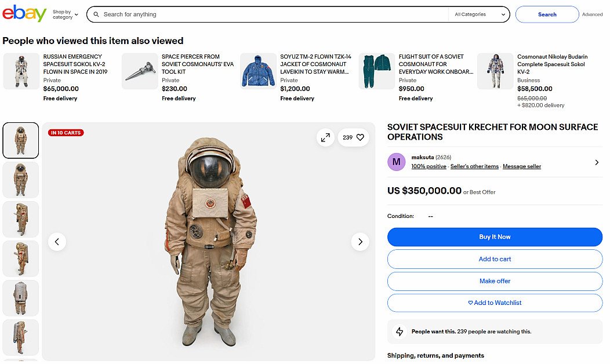This screenshot has height=364, width=610.
Task: Add item to Watchlist
Action: click(x=495, y=303)
